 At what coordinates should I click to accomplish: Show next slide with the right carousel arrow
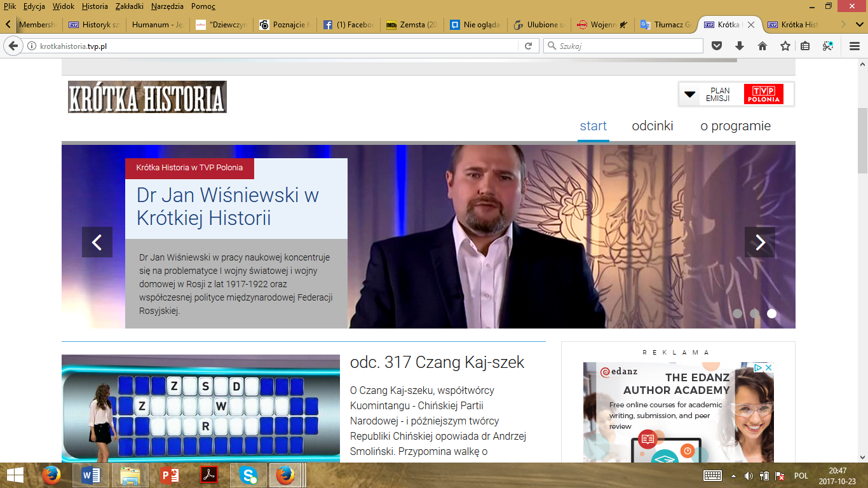(760, 242)
